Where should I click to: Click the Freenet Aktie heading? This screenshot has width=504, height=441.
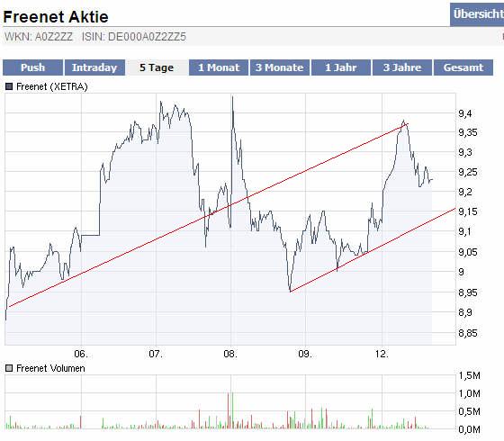pyautogui.click(x=56, y=17)
